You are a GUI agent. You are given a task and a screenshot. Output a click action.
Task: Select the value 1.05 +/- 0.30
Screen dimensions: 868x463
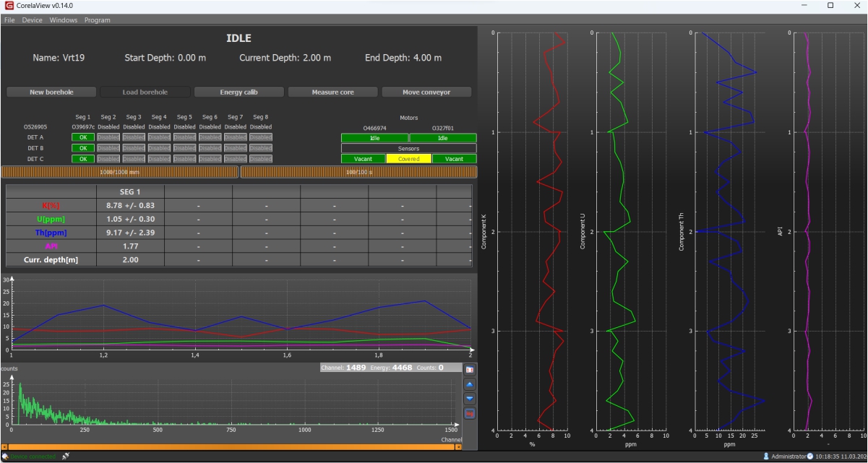(130, 219)
